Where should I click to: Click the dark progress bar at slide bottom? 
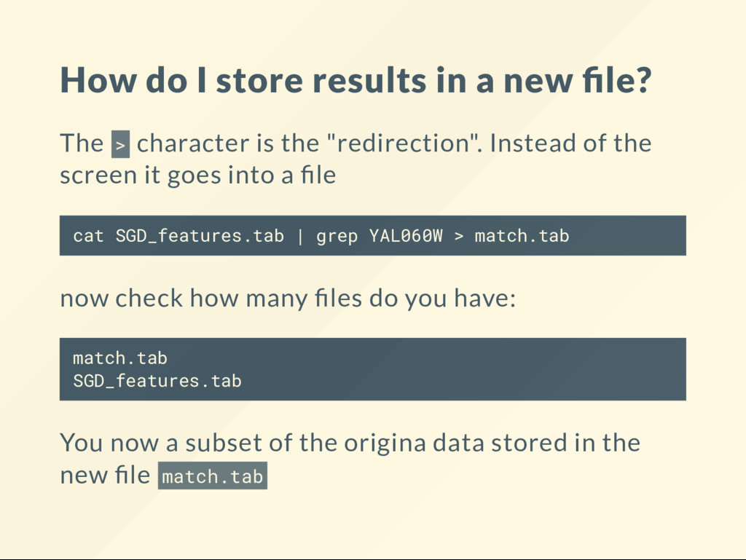373,559
